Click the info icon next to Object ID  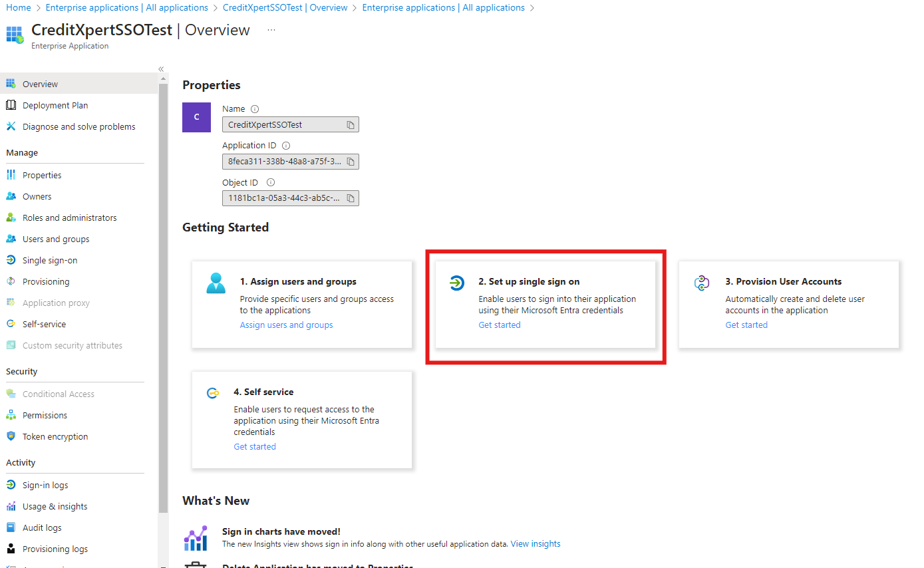(x=271, y=182)
